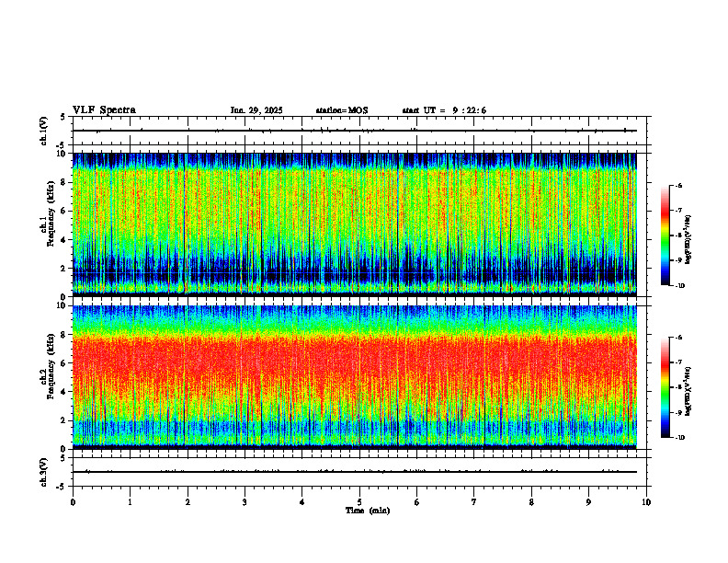
Task: Click the time axis tick label "9"
Action: (588, 502)
